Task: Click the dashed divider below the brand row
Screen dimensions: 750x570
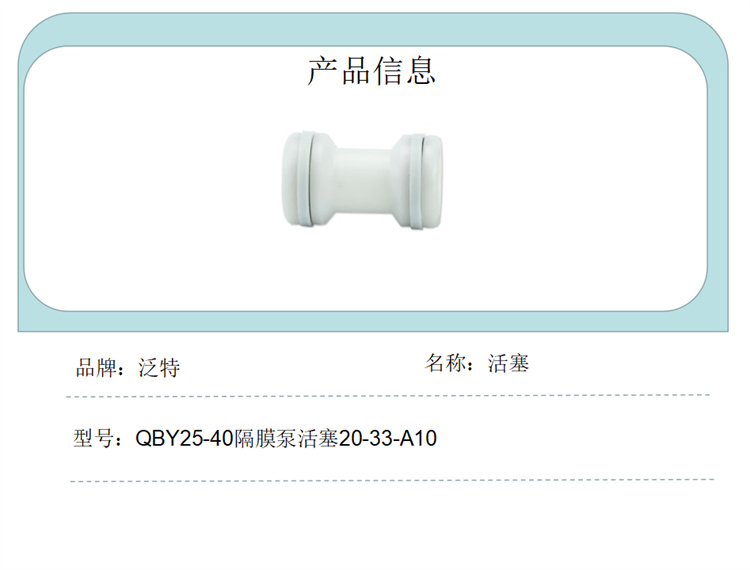Action: coord(388,396)
